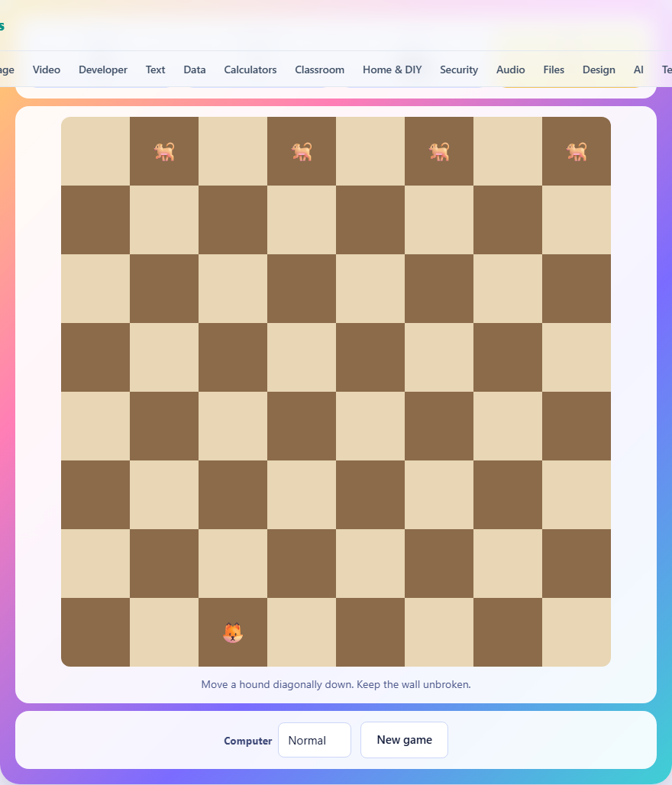Go to the Design category
The image size is (672, 785).
point(599,69)
